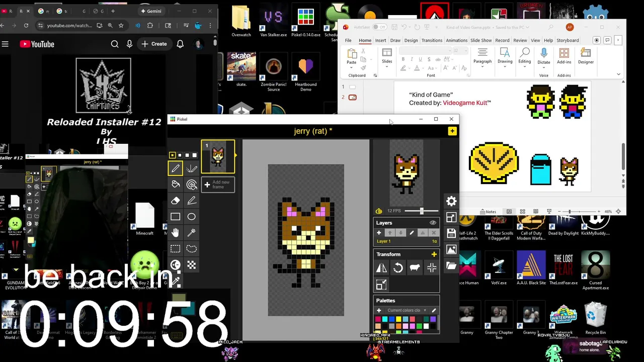The height and width of the screenshot is (362, 644).
Task: Select the paint-all-same-color tool
Action: click(x=192, y=185)
